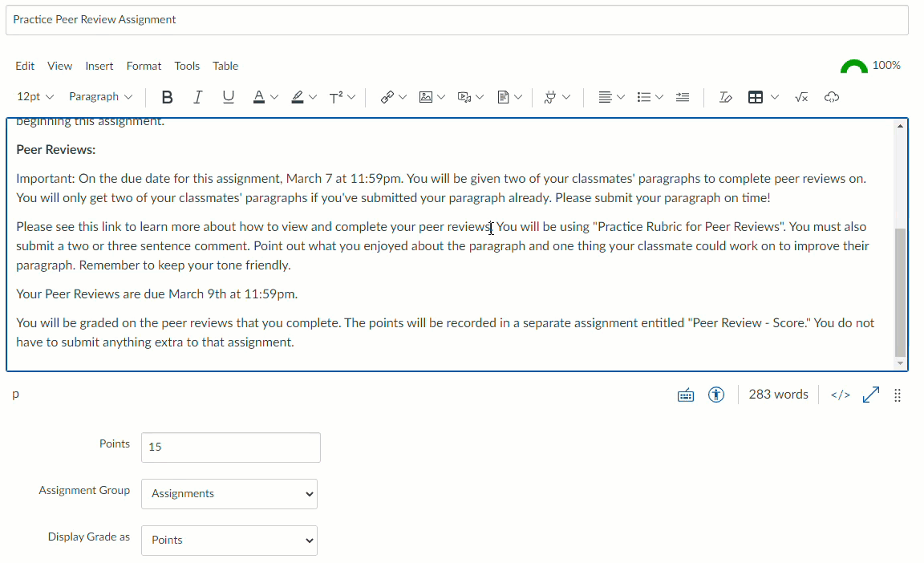924x563 pixels.
Task: Click the assignment title input field
Action: 457,20
